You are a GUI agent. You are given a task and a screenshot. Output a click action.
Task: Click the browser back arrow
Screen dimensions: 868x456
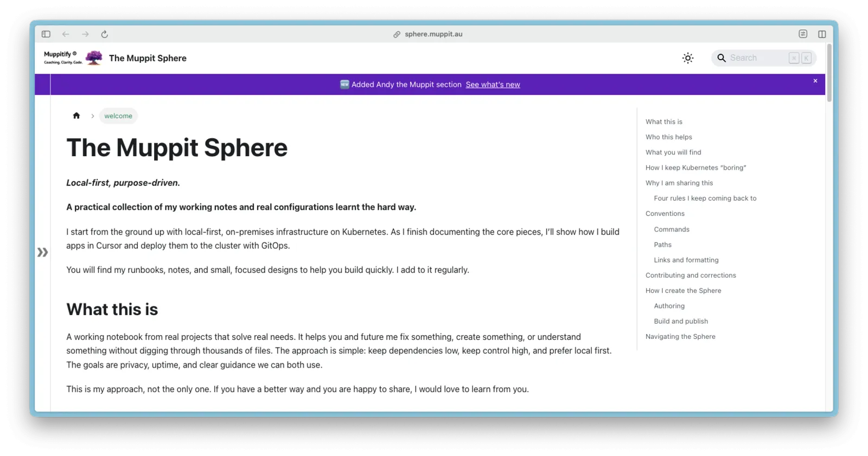click(66, 34)
